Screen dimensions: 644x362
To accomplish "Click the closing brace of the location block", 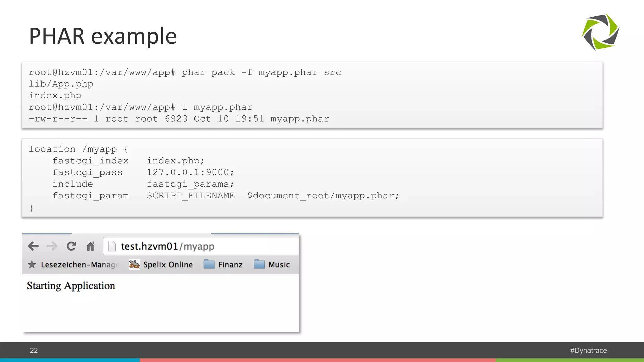I will point(31,208).
